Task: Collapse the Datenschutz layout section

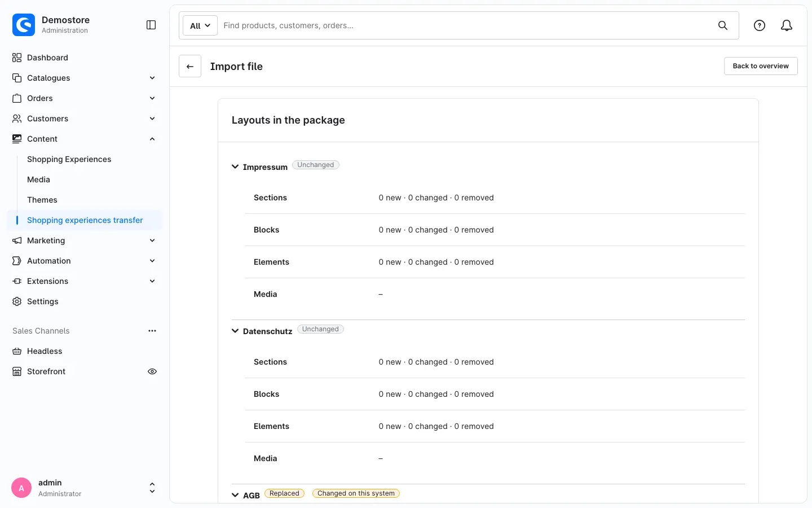Action: click(x=235, y=331)
